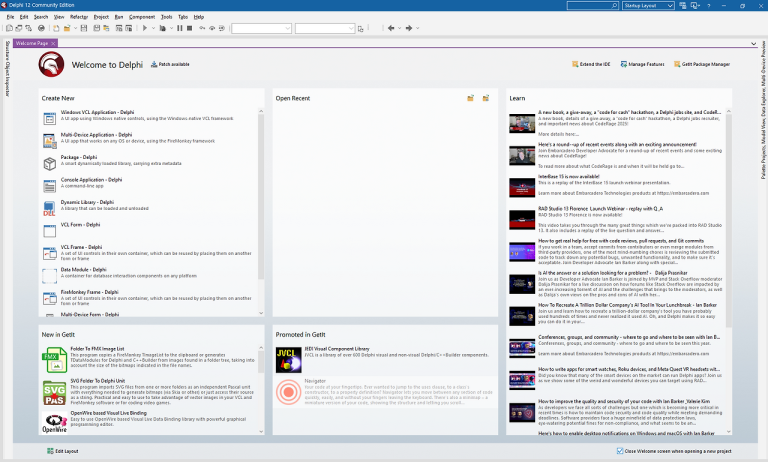Click the New Items toolbar icon
Screen dimensions: 768x462
pyautogui.click(x=56, y=28)
